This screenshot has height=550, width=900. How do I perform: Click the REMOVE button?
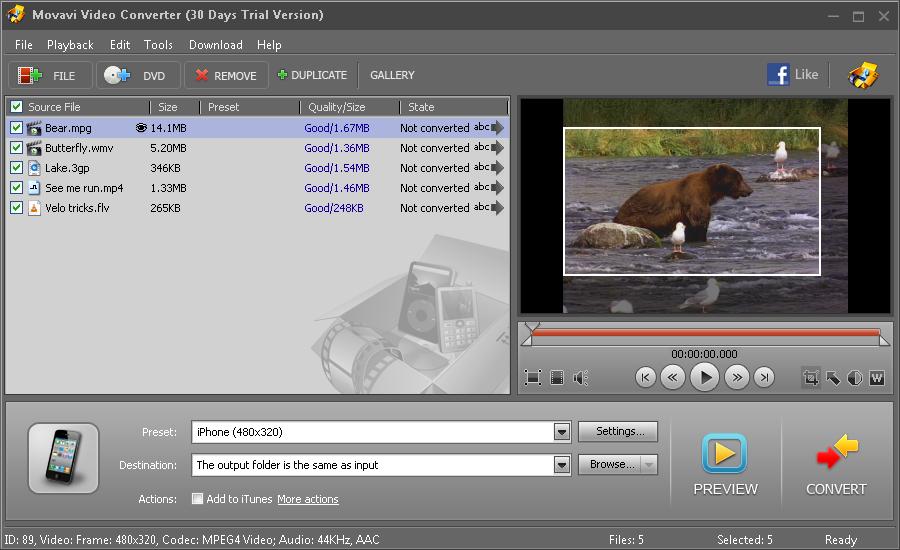(226, 75)
